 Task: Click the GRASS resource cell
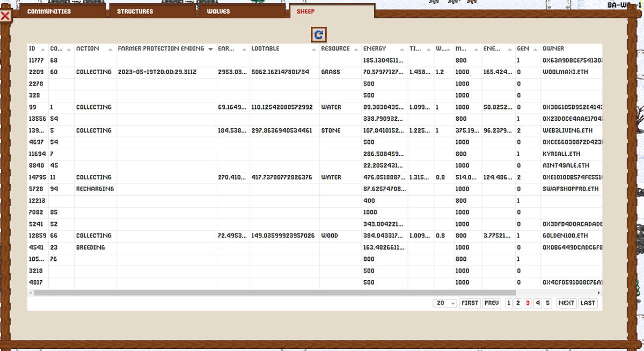pyautogui.click(x=341, y=72)
